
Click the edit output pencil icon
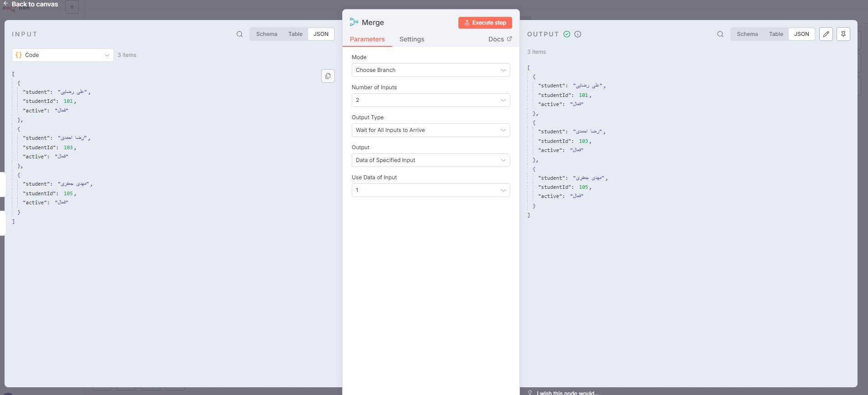coord(826,34)
